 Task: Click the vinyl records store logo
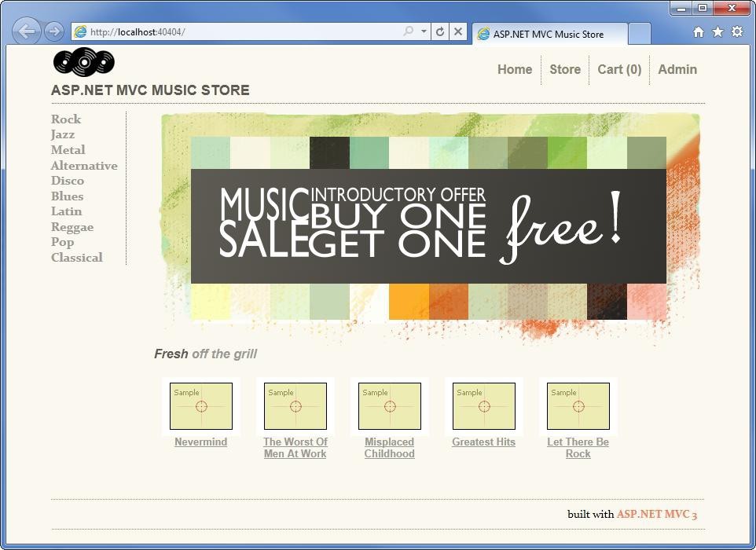[x=84, y=61]
